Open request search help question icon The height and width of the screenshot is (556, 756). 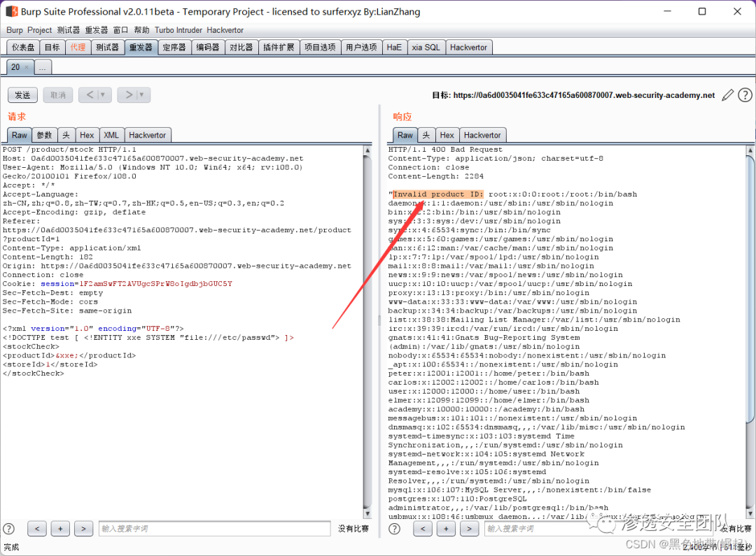(x=8, y=529)
